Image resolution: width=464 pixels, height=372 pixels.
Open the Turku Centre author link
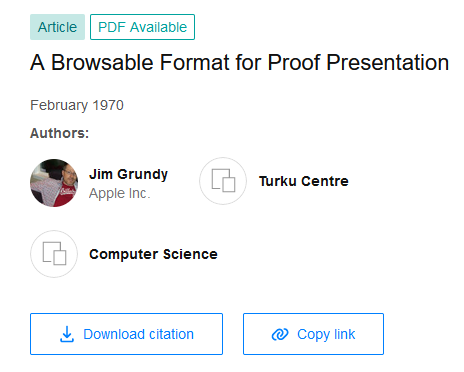pos(304,181)
